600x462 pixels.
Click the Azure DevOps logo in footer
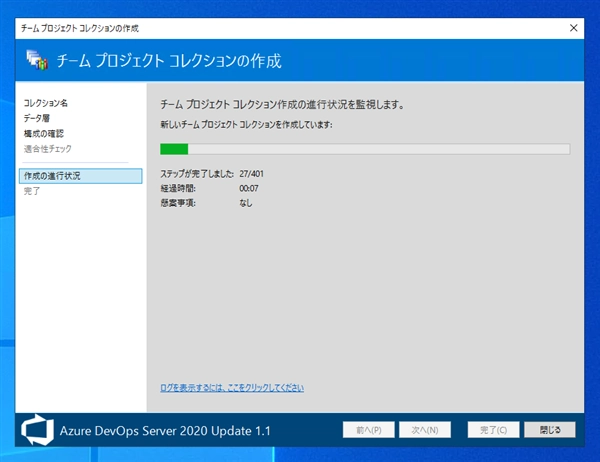point(37,430)
